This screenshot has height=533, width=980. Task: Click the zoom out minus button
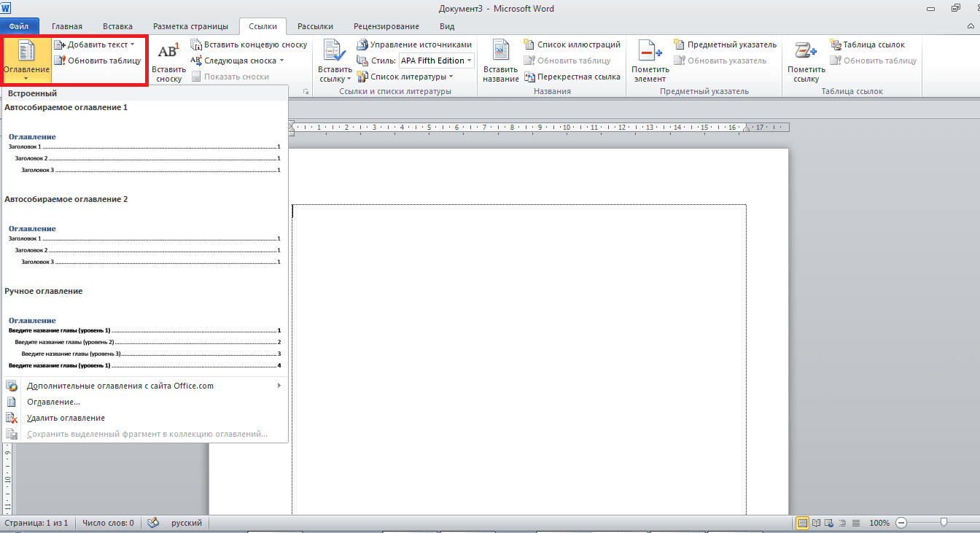point(902,523)
